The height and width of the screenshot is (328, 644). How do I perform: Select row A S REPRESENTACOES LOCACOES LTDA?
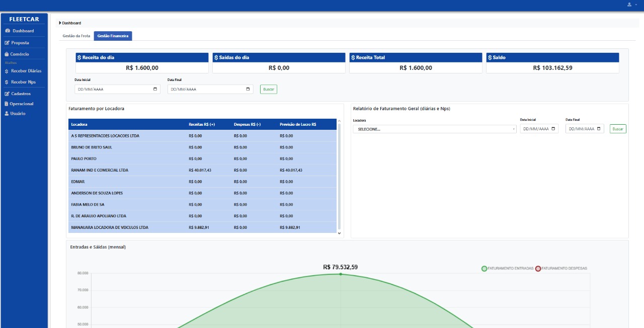202,136
